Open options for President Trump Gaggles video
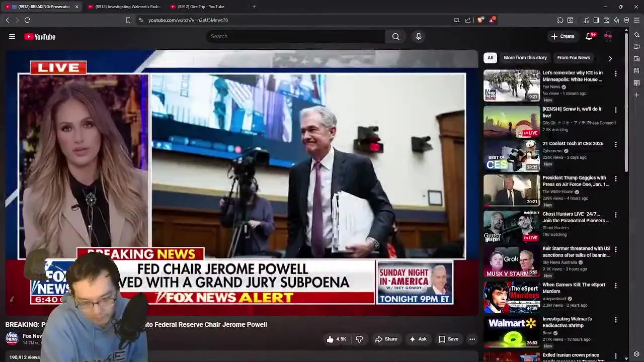The width and height of the screenshot is (644, 362). 615,178
